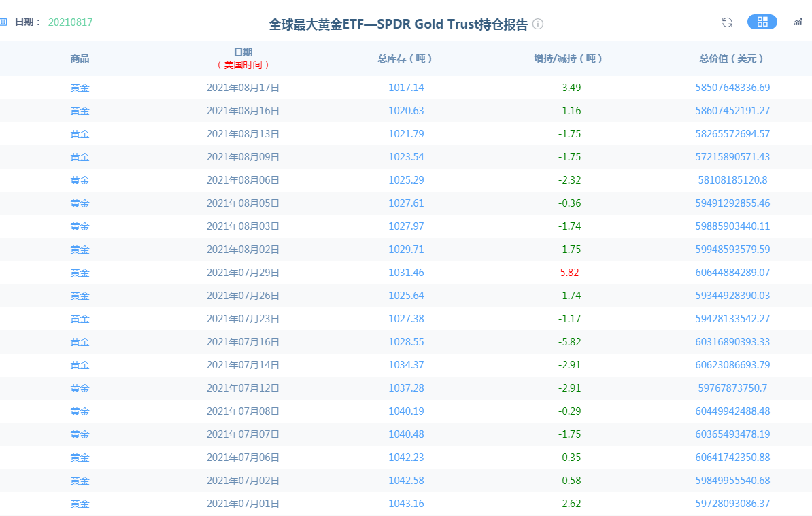Select date cell 2021年07月06日
The width and height of the screenshot is (812, 516).
tap(243, 458)
